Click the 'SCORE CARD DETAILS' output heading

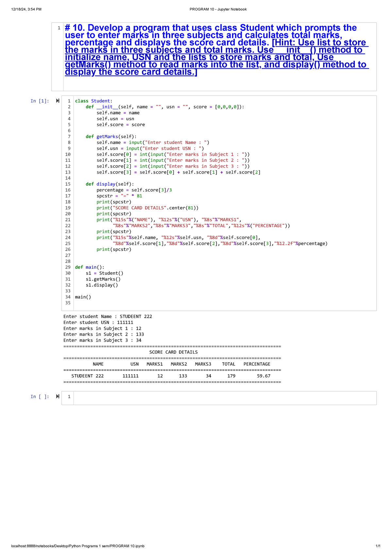[173, 352]
